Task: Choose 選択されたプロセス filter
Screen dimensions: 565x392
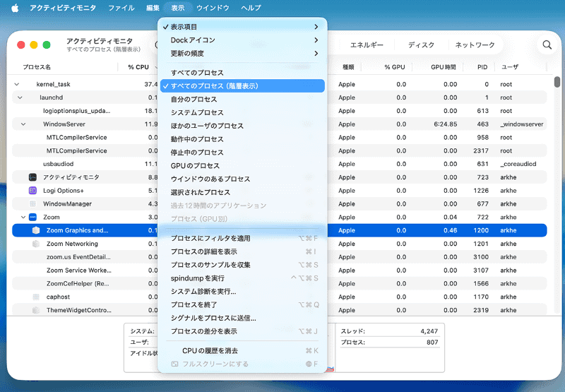Action: (242, 192)
